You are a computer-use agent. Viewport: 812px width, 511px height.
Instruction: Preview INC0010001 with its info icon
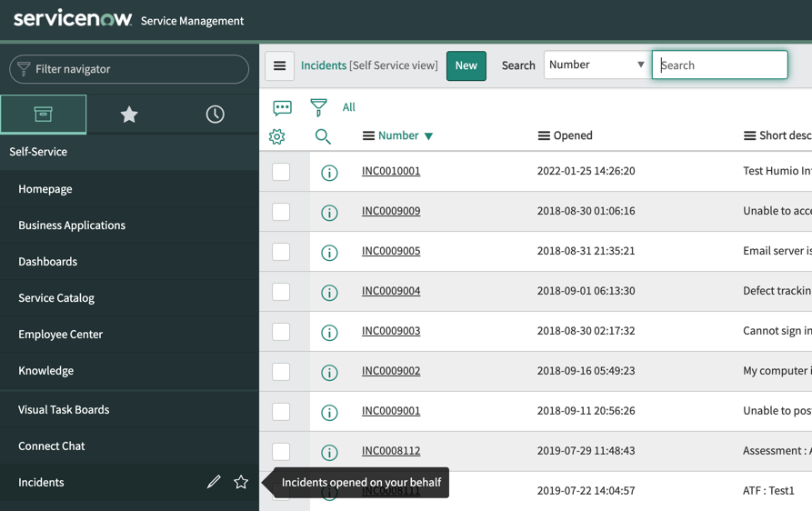tap(329, 172)
